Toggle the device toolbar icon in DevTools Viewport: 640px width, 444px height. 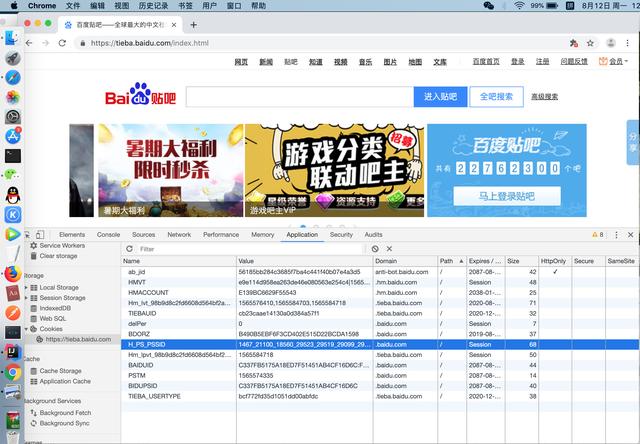pos(40,235)
